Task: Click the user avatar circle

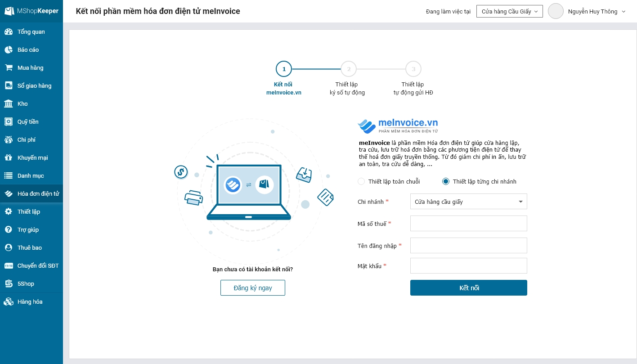Action: click(x=556, y=11)
